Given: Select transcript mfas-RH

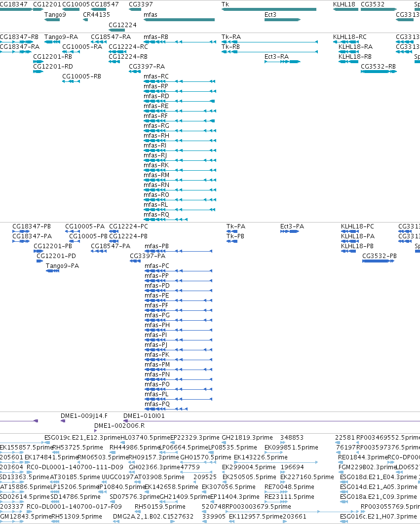Looking at the screenshot, I should (156, 135).
